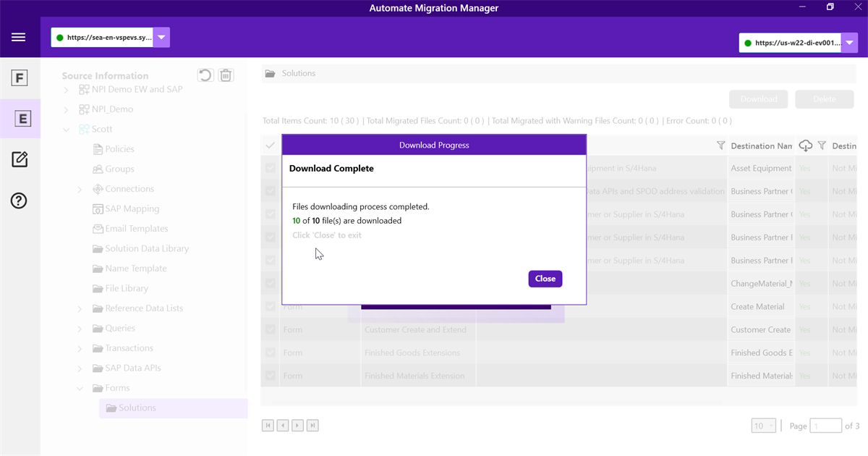Toggle checkbox for Asset Equipment row
Image resolution: width=868 pixels, height=456 pixels.
pos(271,169)
